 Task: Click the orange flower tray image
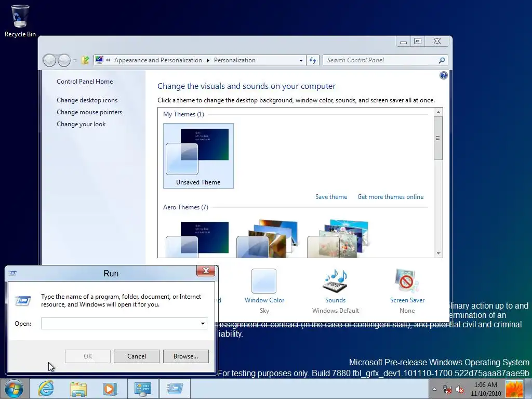514,389
